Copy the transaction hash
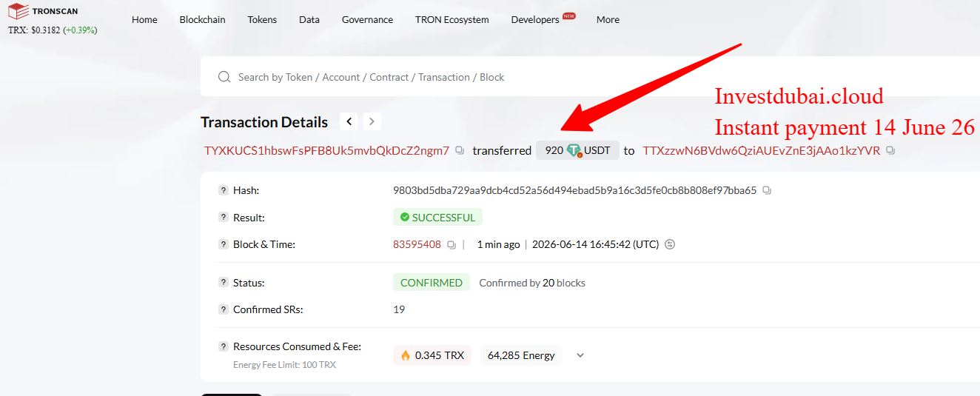Screen dimensions: 980x396 pyautogui.click(x=767, y=190)
